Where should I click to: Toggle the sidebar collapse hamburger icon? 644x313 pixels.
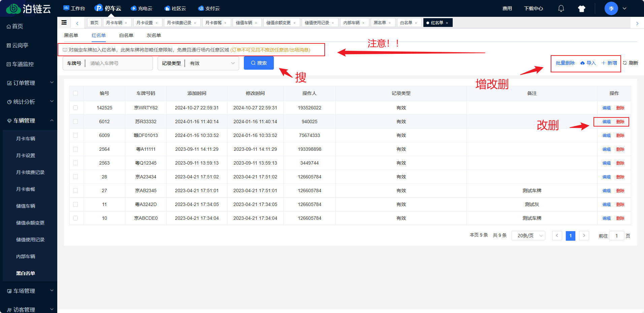click(64, 23)
